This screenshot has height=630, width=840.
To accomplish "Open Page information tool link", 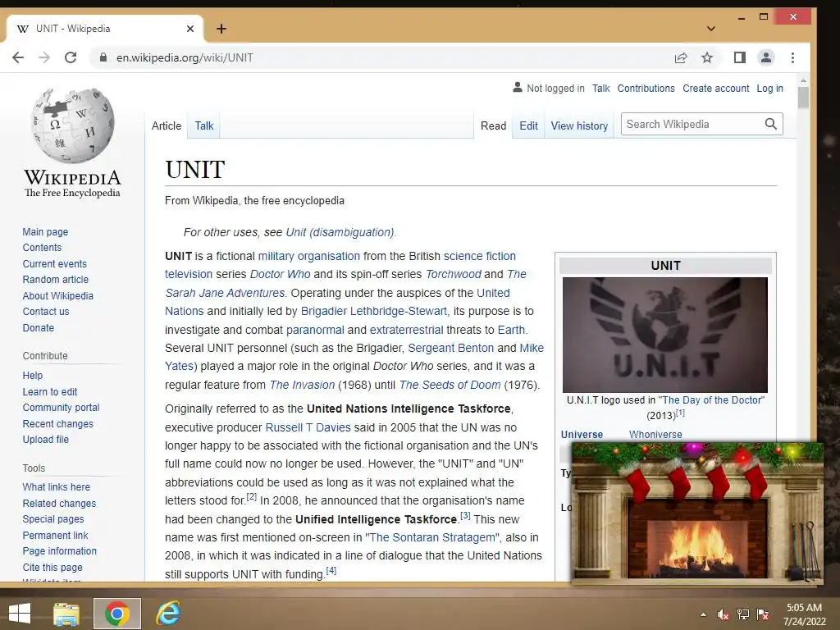I will point(59,551).
